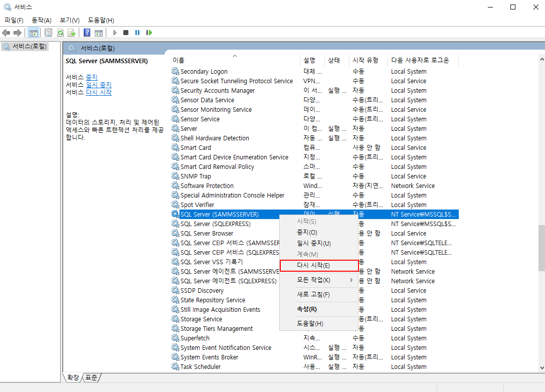Image resolution: width=545 pixels, height=392 pixels.
Task: Click the gear icon of Superfetch
Action: (175, 338)
